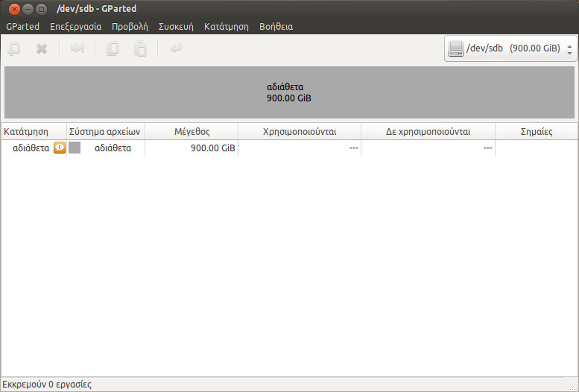Select the gray αδιάθετα 900.00 GiB disk bar
This screenshot has height=392, width=579.
coord(289,92)
